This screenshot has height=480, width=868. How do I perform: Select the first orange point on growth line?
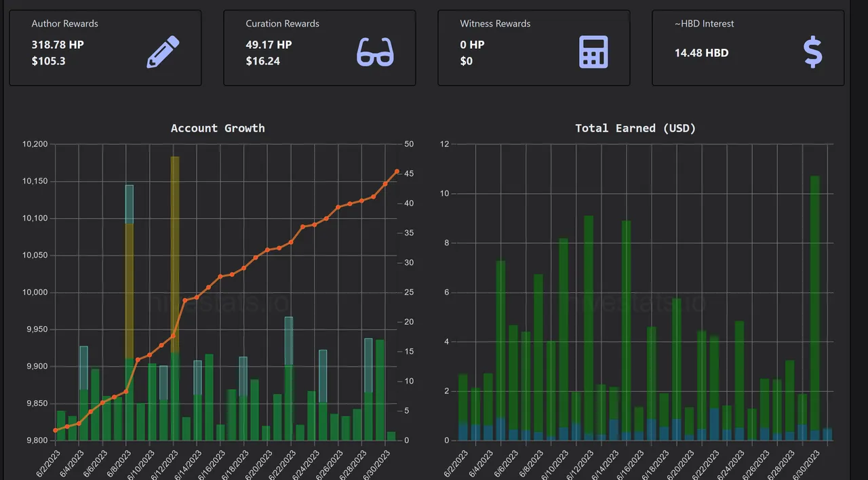coord(56,431)
